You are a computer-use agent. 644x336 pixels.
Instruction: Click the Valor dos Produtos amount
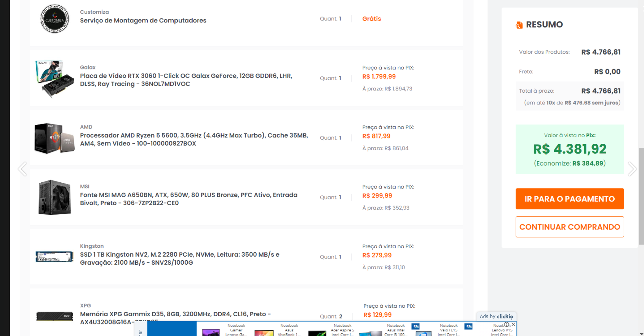click(601, 52)
